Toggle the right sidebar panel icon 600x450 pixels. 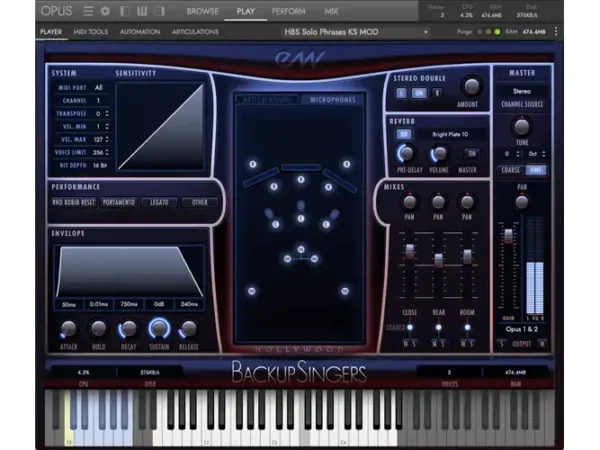(x=160, y=11)
